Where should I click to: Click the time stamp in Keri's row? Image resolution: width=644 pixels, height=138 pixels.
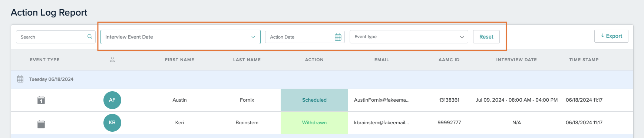click(x=584, y=123)
